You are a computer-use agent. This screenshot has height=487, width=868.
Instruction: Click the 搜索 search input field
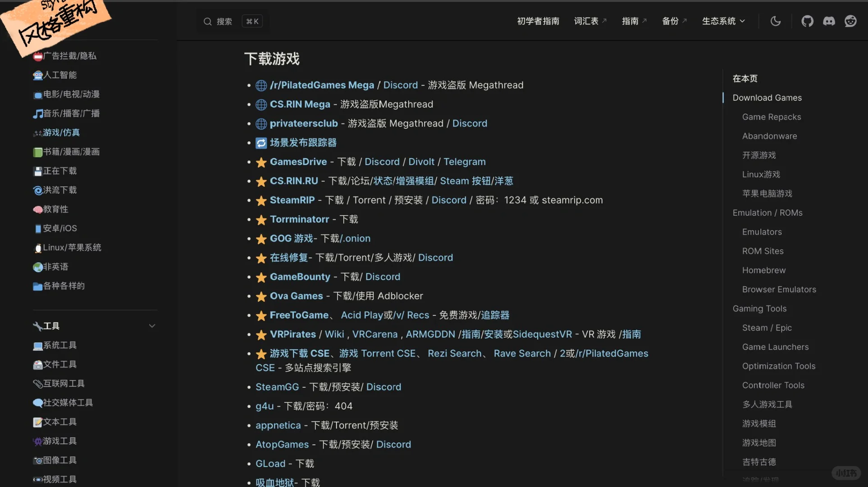coord(232,21)
